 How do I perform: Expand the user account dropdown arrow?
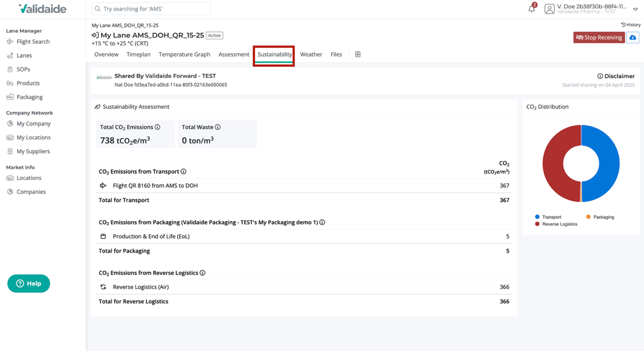pos(635,9)
